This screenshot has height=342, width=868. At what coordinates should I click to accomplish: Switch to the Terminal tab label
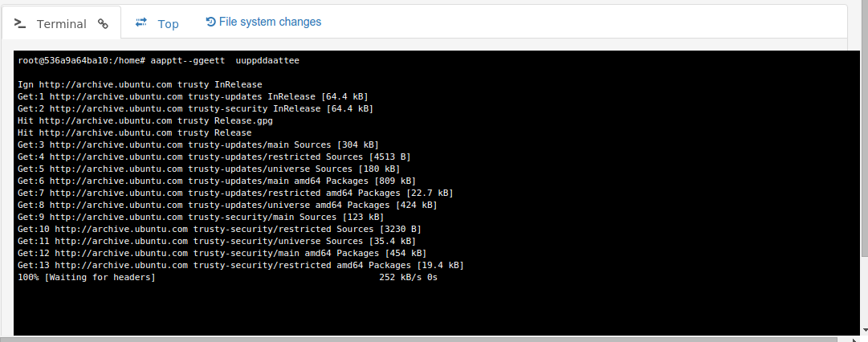pos(62,24)
